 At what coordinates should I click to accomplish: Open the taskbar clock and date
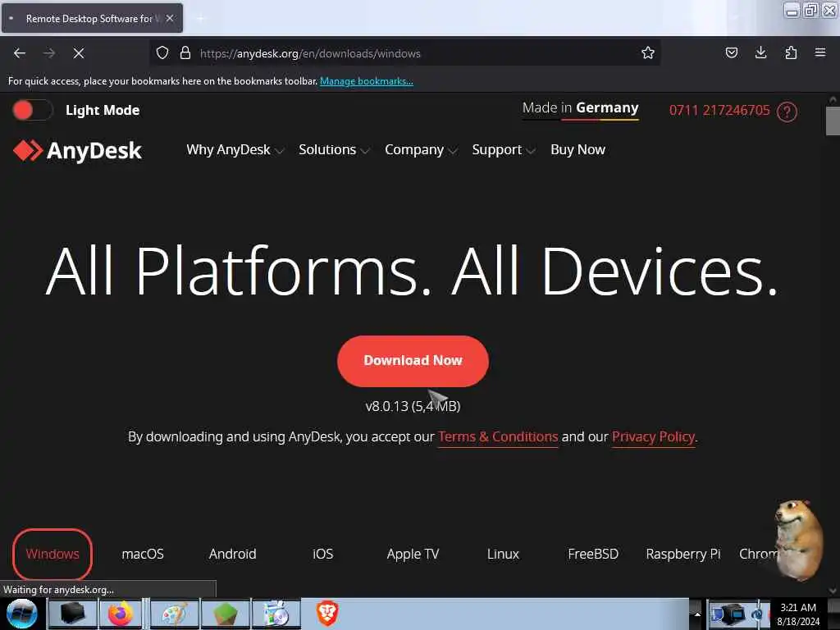click(x=798, y=614)
